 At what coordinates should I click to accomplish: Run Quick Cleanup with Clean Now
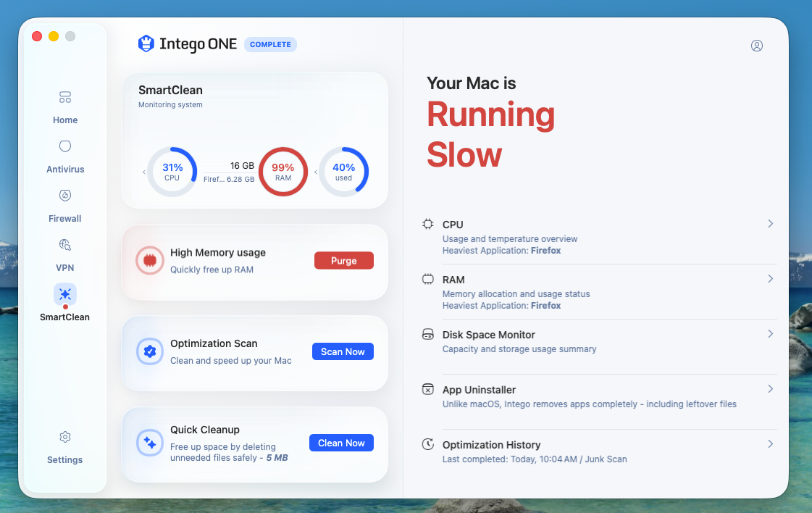click(x=341, y=443)
